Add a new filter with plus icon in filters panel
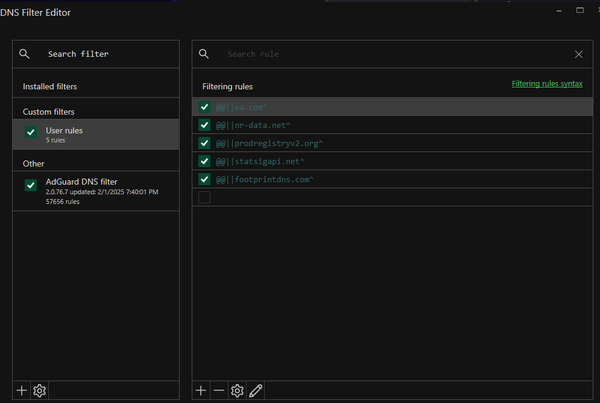Screen dimensions: 600x403 (22, 390)
